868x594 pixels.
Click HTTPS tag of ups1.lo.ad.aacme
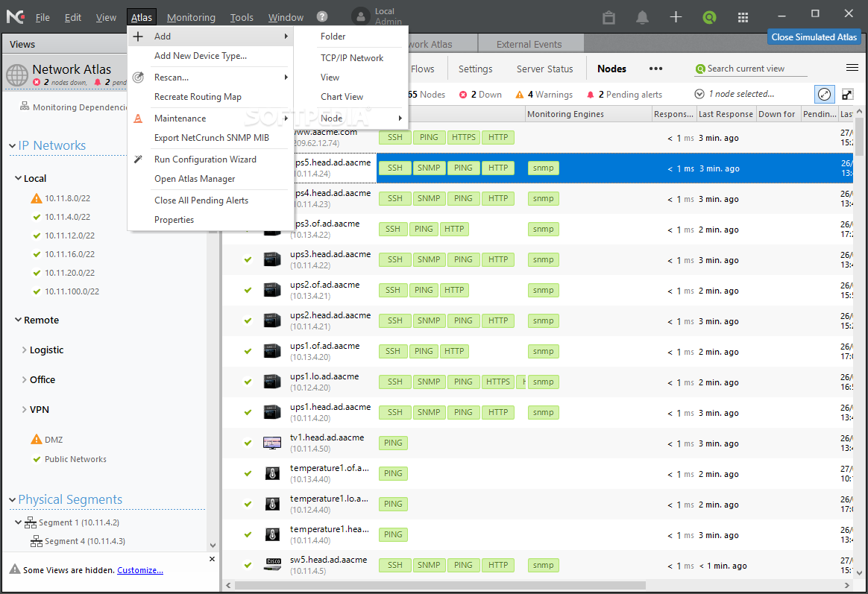tap(497, 382)
